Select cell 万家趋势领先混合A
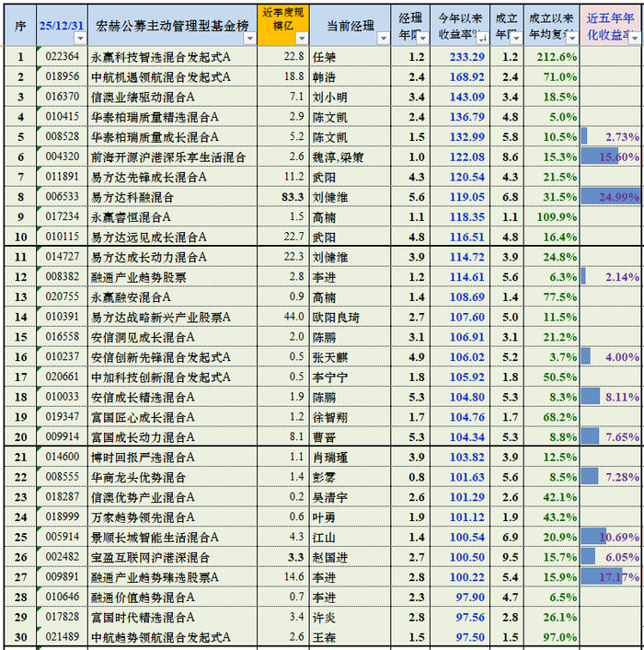The width and height of the screenshot is (644, 650). 173,517
